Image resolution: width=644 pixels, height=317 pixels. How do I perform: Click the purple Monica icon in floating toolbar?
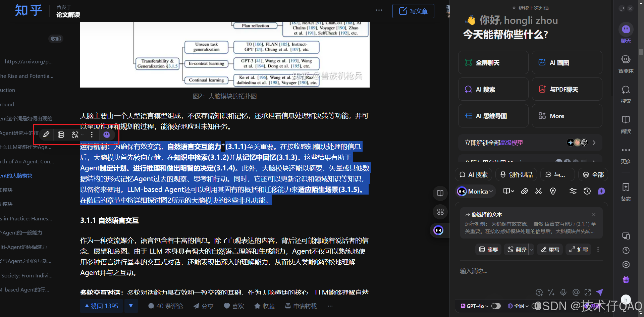click(x=106, y=135)
